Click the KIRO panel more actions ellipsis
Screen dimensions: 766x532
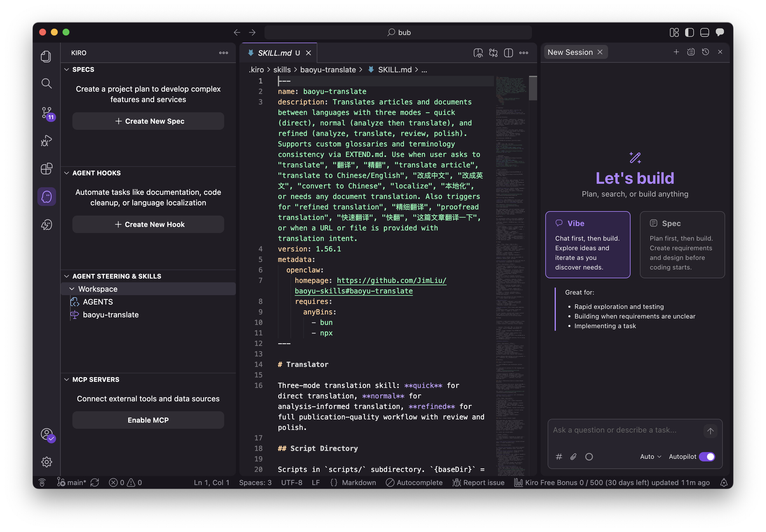click(224, 53)
